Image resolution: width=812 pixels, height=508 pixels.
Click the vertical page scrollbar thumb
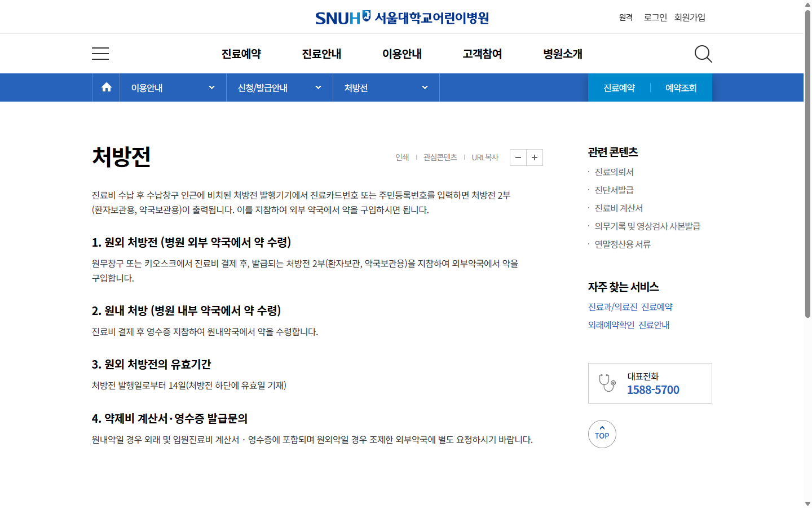pyautogui.click(x=807, y=164)
